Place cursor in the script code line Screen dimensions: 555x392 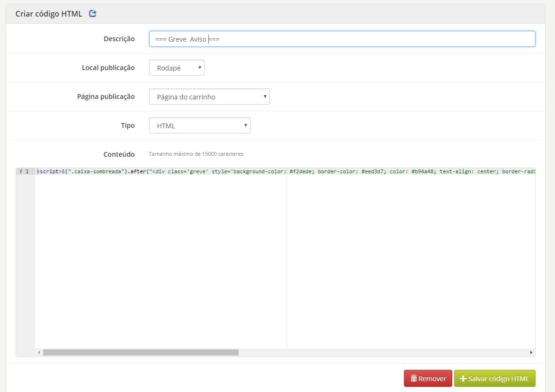click(x=285, y=171)
